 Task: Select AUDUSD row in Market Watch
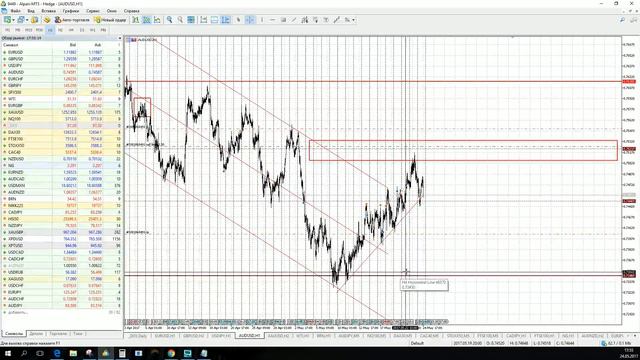62,72
